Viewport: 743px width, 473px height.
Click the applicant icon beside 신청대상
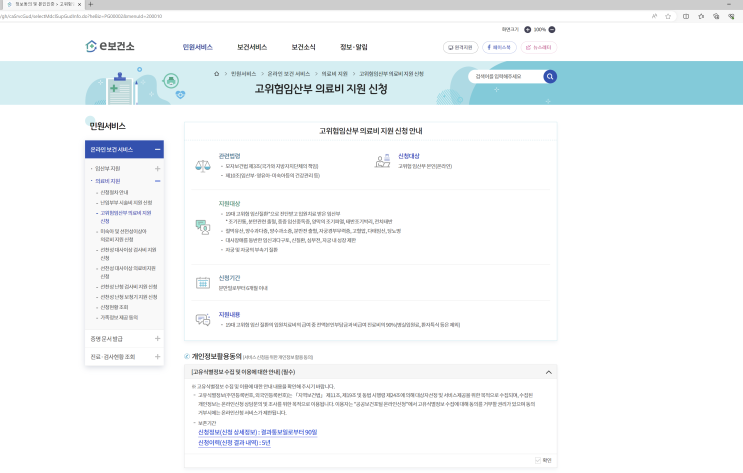383,161
